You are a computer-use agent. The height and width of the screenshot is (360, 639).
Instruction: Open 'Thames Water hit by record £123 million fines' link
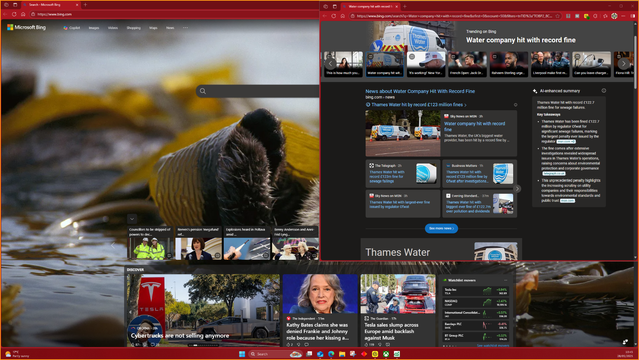(x=417, y=105)
